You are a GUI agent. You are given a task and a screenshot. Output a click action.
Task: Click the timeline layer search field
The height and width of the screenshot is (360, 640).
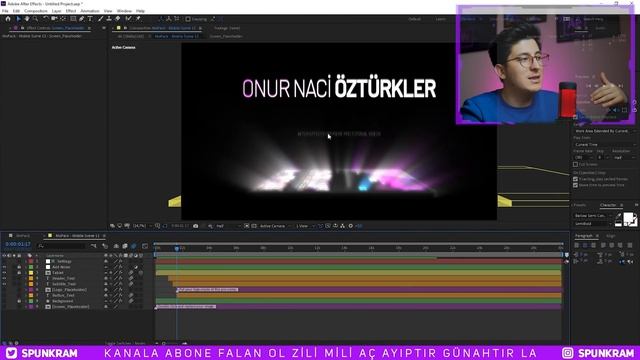[62, 246]
